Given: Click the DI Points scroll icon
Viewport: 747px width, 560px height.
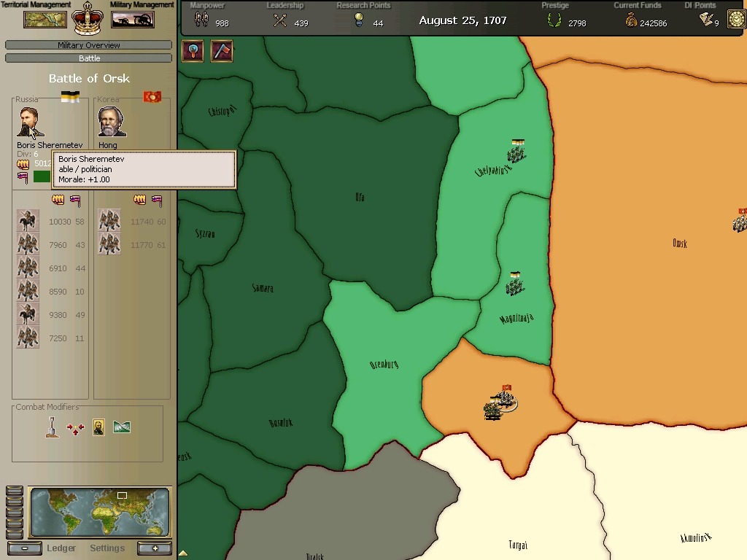Looking at the screenshot, I should coord(706,19).
